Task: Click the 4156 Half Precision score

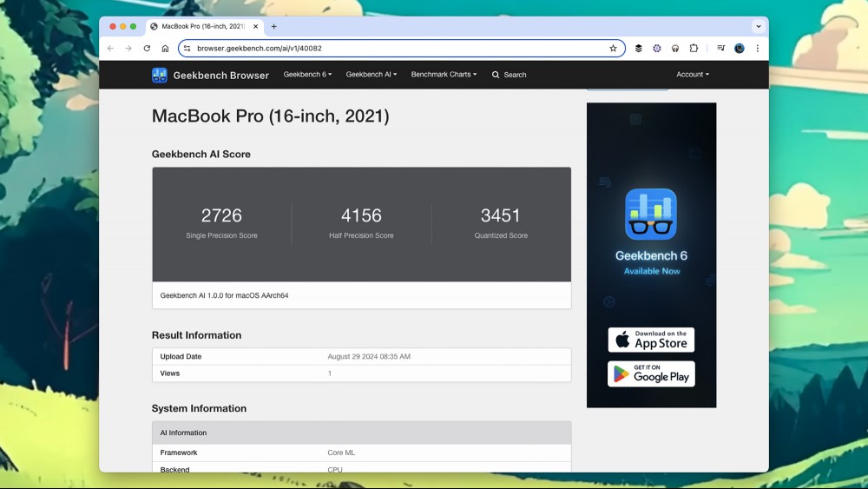Action: pyautogui.click(x=361, y=215)
